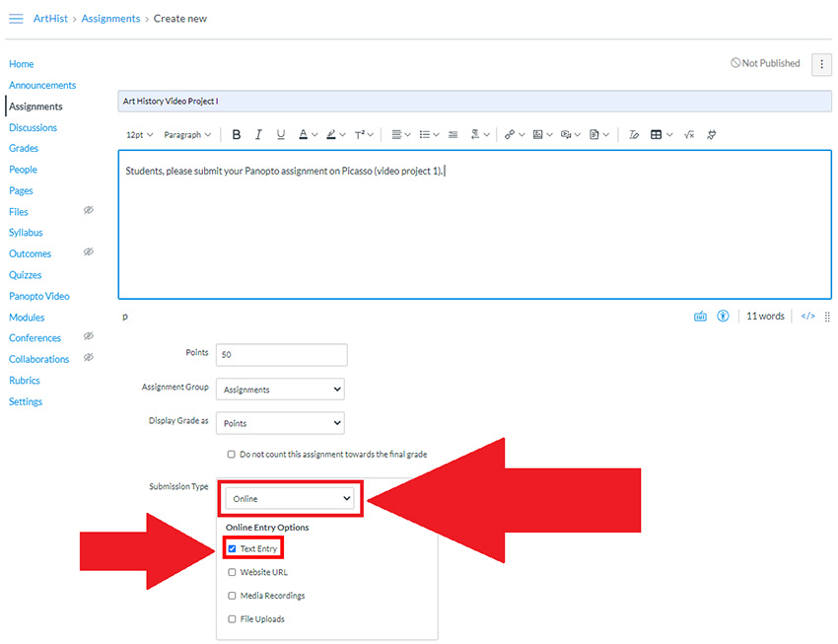Open Grades in course navigation
Viewport: 838px width, 644px height.
[24, 148]
